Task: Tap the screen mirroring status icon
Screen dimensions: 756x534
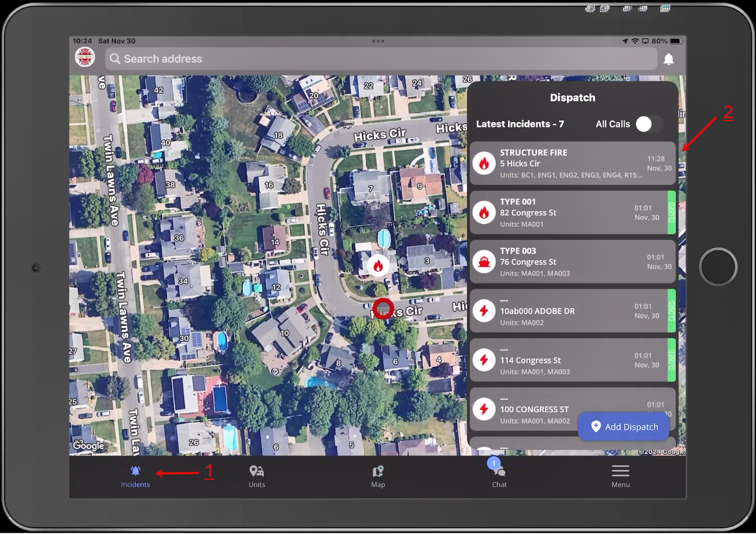Action: click(645, 41)
